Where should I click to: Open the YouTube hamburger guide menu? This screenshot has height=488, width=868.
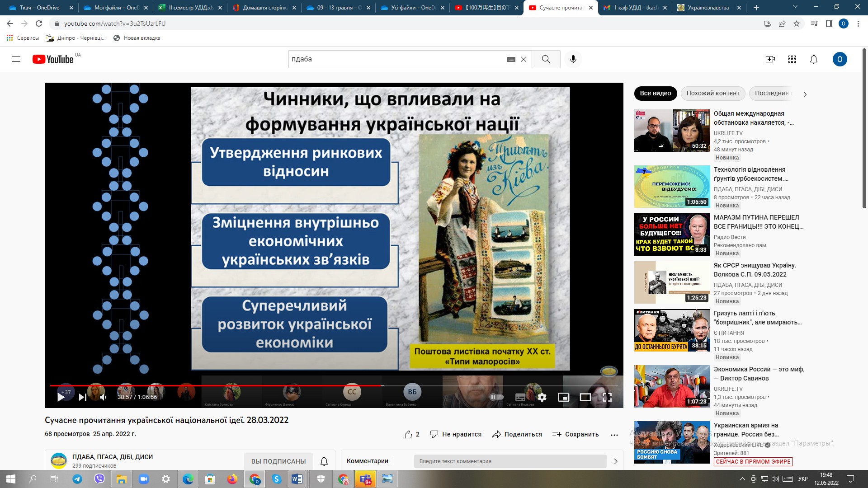tap(16, 59)
